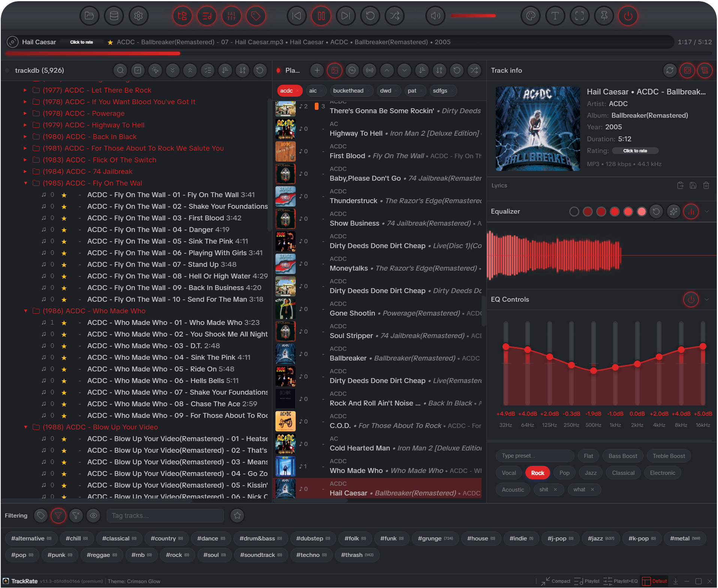Select the database icon in the top toolbar
This screenshot has height=588, width=718.
tap(114, 16)
